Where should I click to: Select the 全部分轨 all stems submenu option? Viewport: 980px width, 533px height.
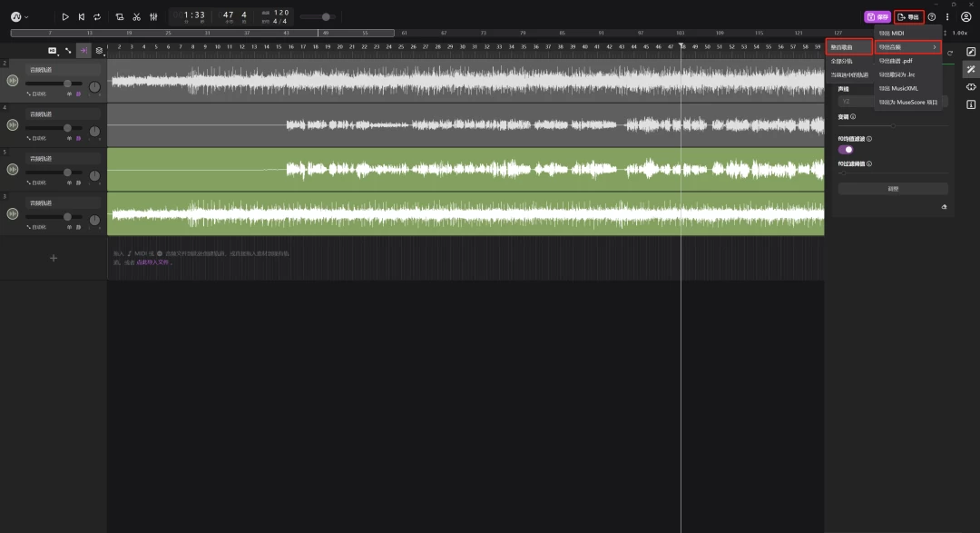point(849,61)
